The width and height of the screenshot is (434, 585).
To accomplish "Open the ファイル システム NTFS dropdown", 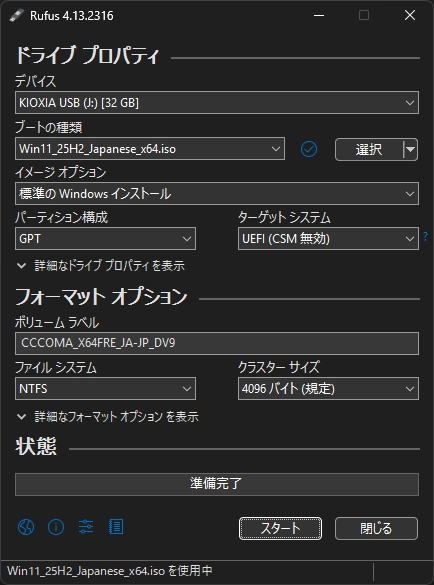I will click(x=105, y=388).
